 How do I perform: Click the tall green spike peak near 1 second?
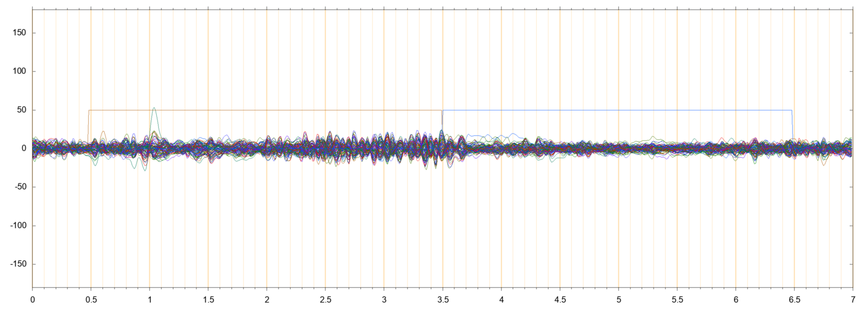click(154, 108)
